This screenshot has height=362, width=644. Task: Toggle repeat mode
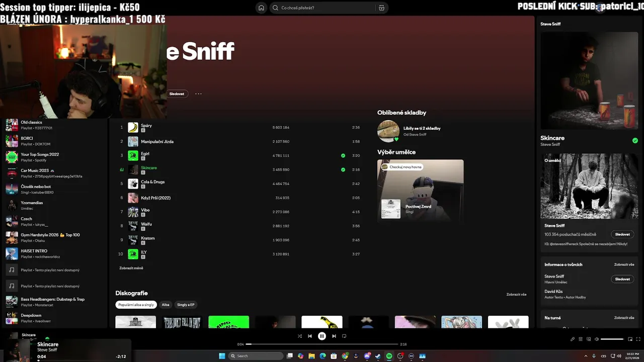point(344,336)
